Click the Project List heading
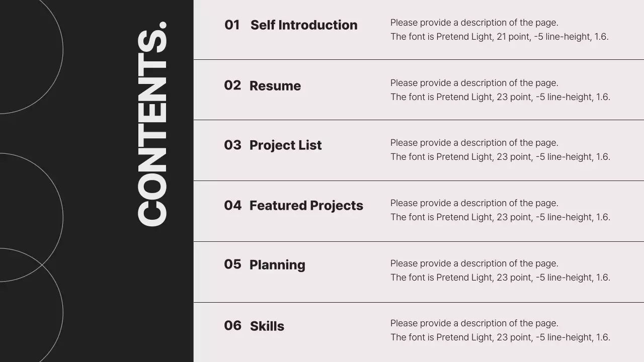Screen dimensions: 644x362 [x=285, y=145]
